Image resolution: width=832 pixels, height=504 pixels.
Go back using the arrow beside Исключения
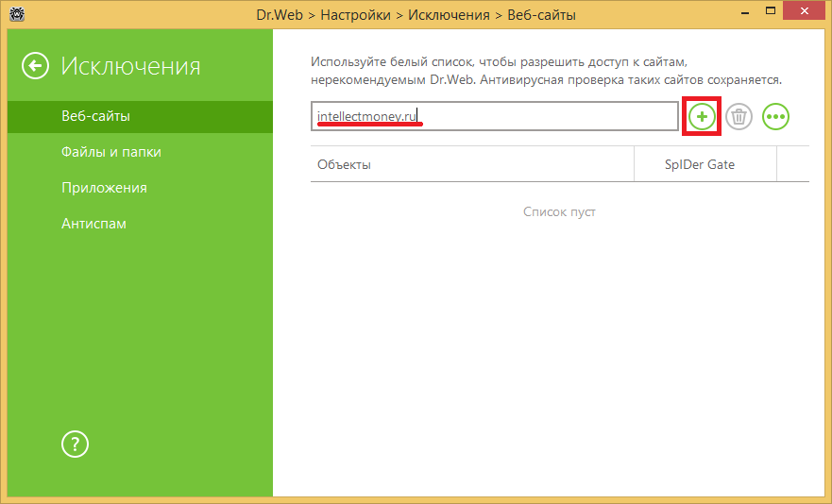tap(36, 66)
